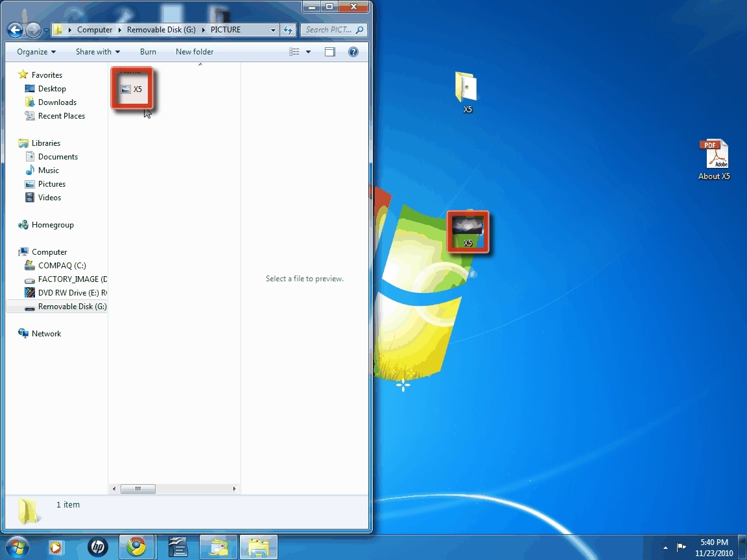Open the Documents library
Image resolution: width=747 pixels, height=560 pixels.
[58, 157]
